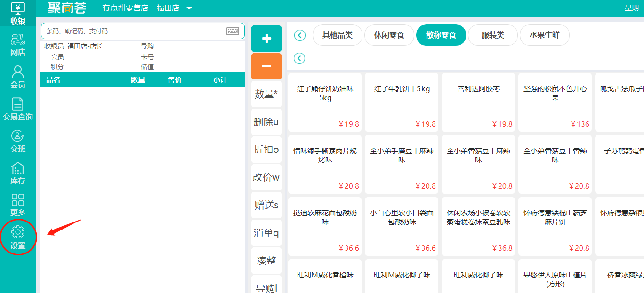Click the back arrow beside 其他品类
The height and width of the screenshot is (293, 644).
[299, 35]
